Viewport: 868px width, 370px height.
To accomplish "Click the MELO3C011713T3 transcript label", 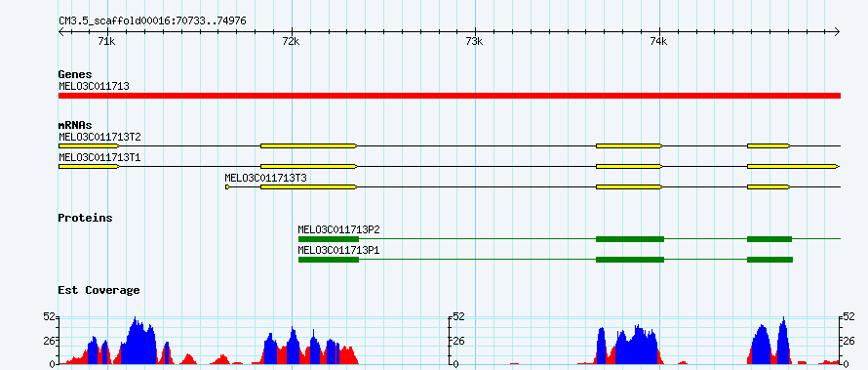I will coord(265,179).
